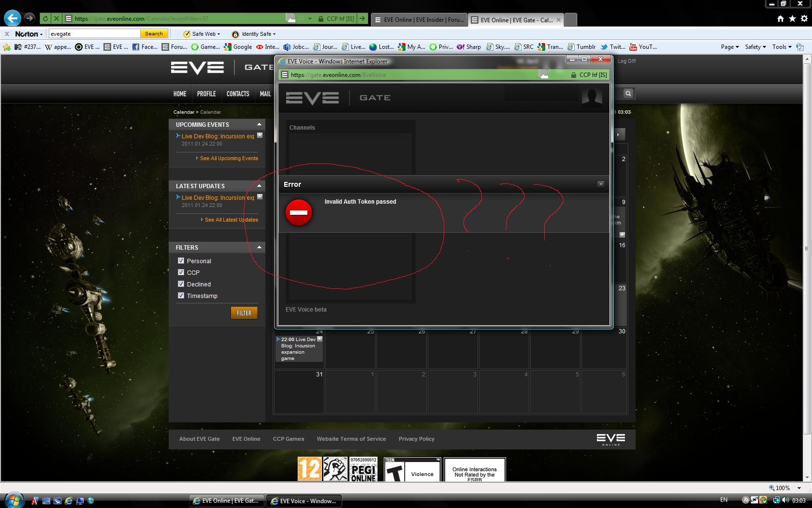Collapse the Filters panel
This screenshot has width=812, height=508.
pyautogui.click(x=259, y=247)
